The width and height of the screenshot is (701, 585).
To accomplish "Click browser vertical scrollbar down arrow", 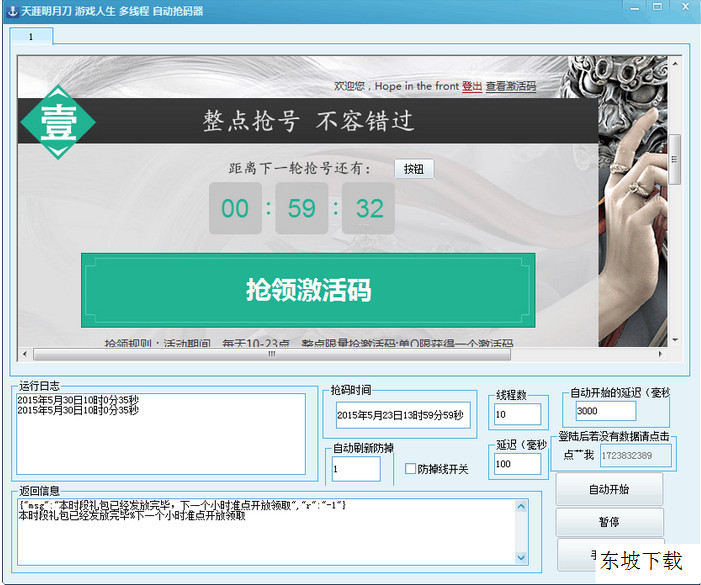I will click(x=675, y=339).
